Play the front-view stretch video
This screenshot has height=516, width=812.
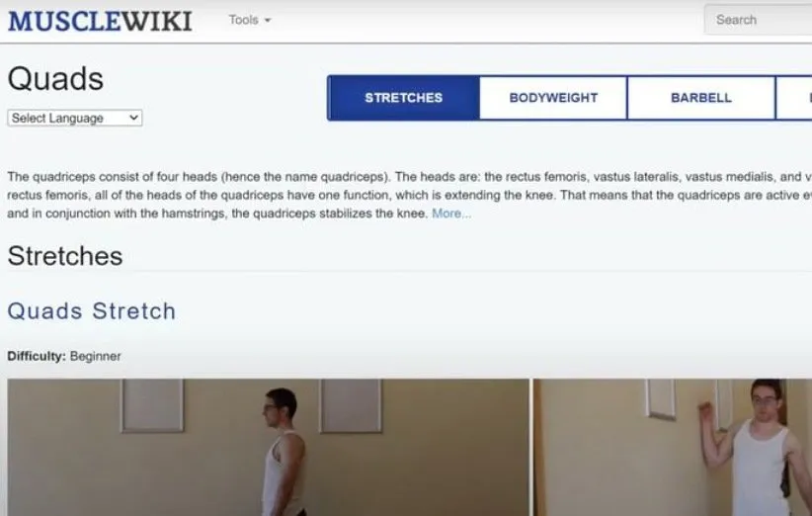[x=673, y=447]
